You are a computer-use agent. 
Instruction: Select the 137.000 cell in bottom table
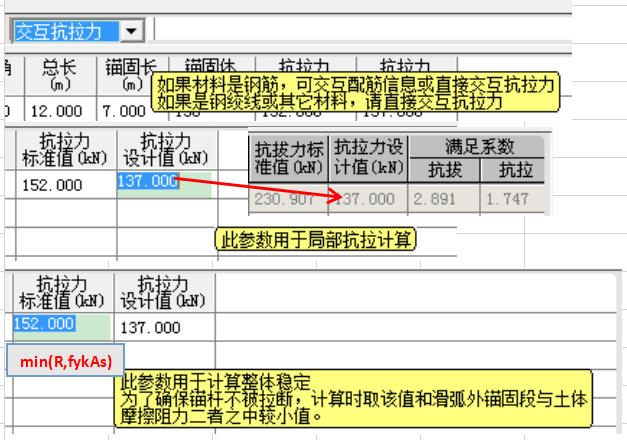[165, 327]
